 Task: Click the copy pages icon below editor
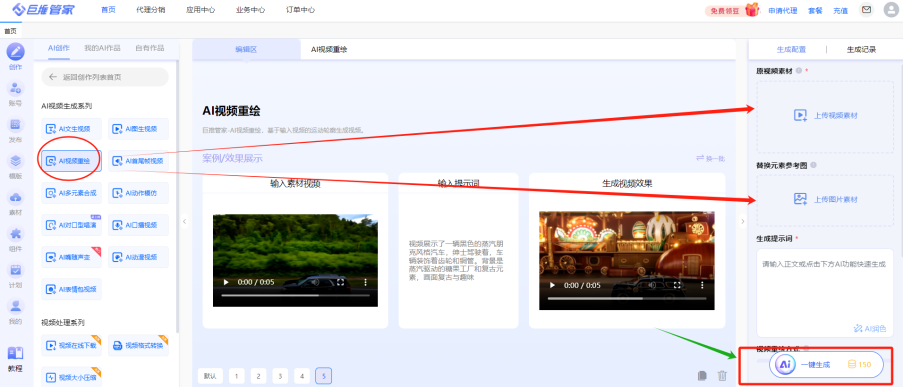click(x=701, y=375)
